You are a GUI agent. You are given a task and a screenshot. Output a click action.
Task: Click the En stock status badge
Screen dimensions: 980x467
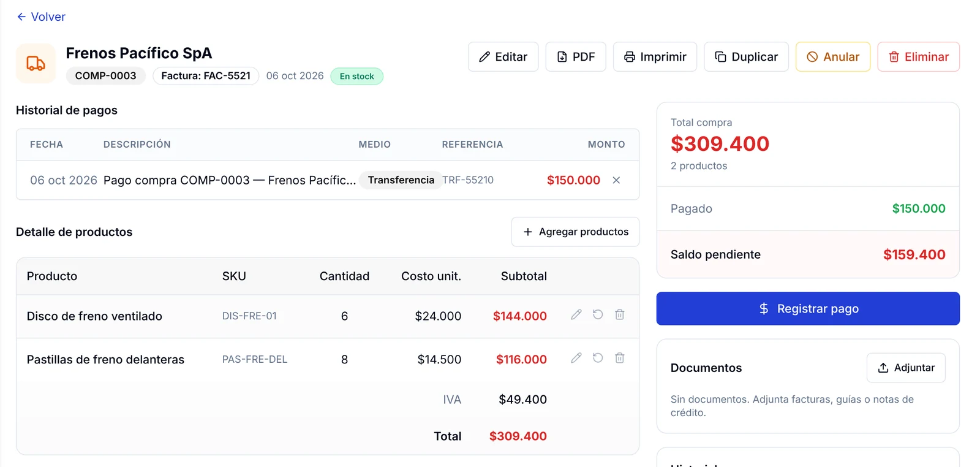click(x=357, y=76)
